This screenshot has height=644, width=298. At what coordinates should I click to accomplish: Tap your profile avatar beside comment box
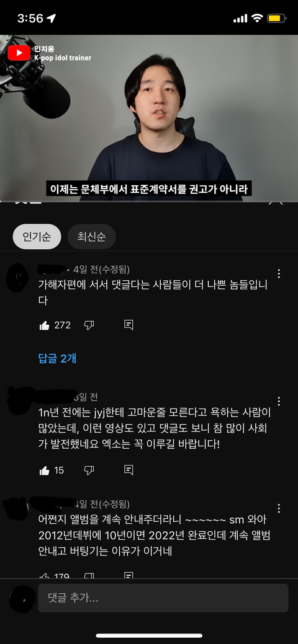[22, 599]
